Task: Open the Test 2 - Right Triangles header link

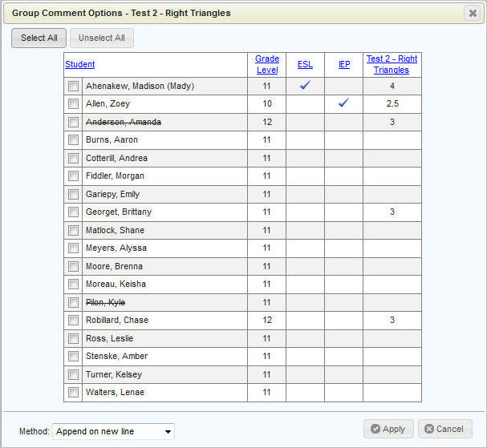Action: click(392, 64)
